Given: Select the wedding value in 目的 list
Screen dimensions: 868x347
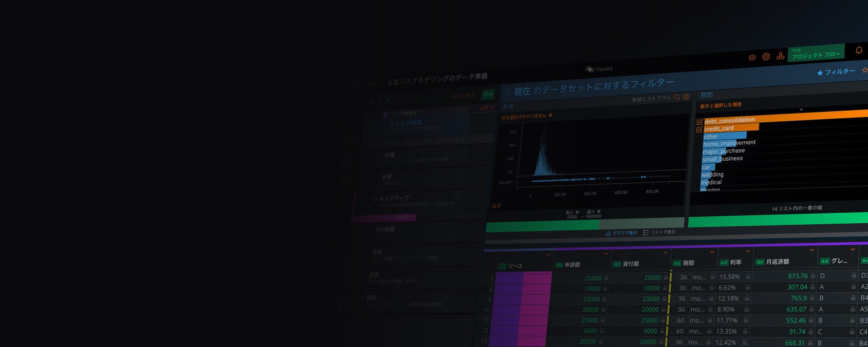Looking at the screenshot, I should (x=712, y=175).
